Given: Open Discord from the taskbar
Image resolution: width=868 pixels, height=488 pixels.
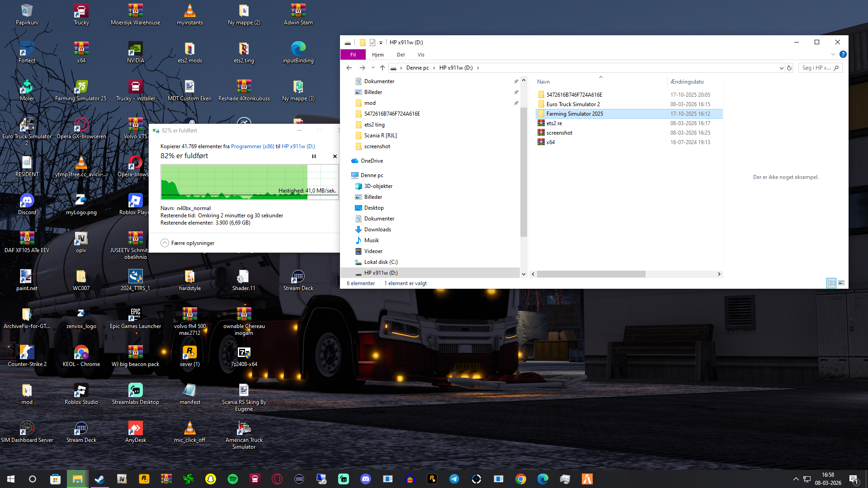Looking at the screenshot, I should point(366,479).
